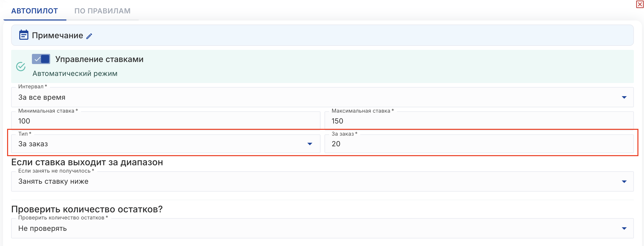This screenshot has width=644, height=246.
Task: Click the Примечание heading text
Action: (58, 35)
